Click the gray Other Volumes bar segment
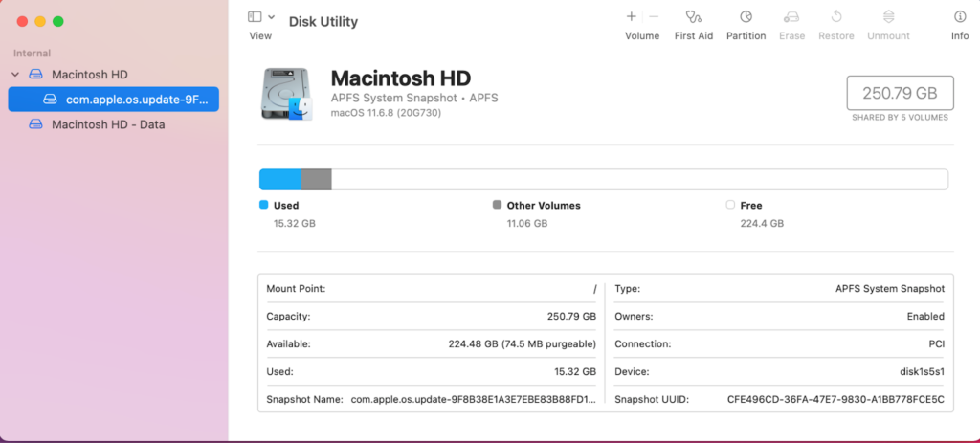The height and width of the screenshot is (443, 980). 317,180
